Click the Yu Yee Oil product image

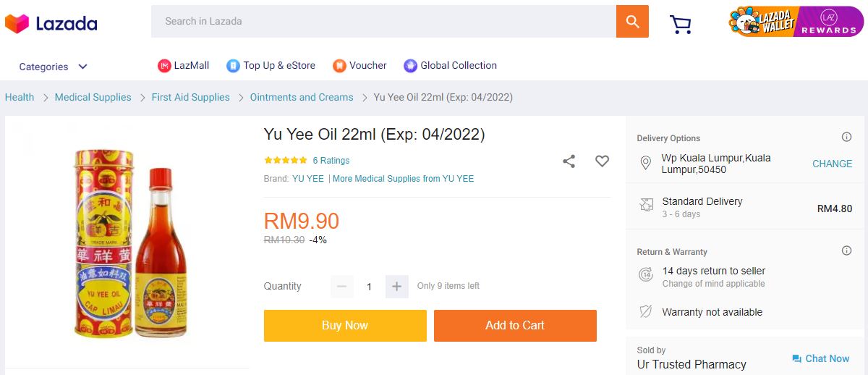point(130,243)
